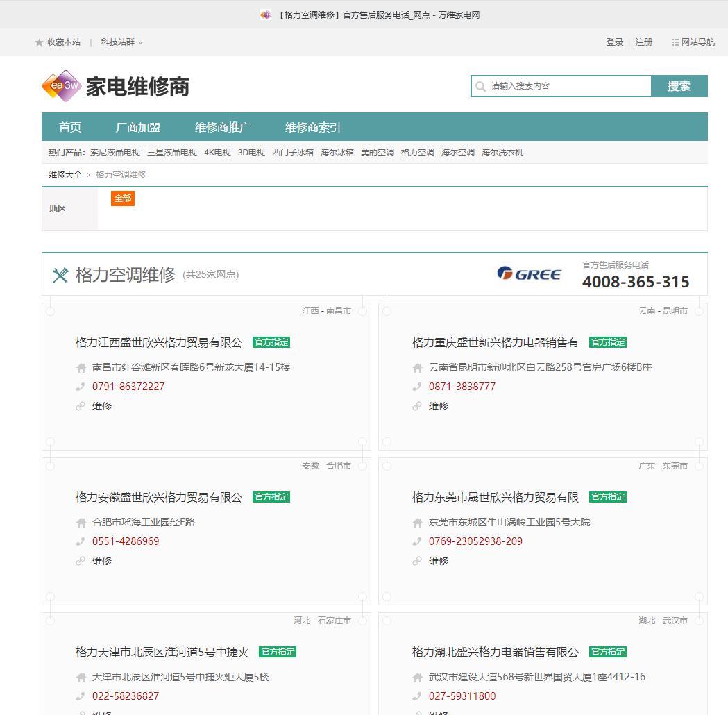
Task: Select the 全部 region filter
Action: 123,199
